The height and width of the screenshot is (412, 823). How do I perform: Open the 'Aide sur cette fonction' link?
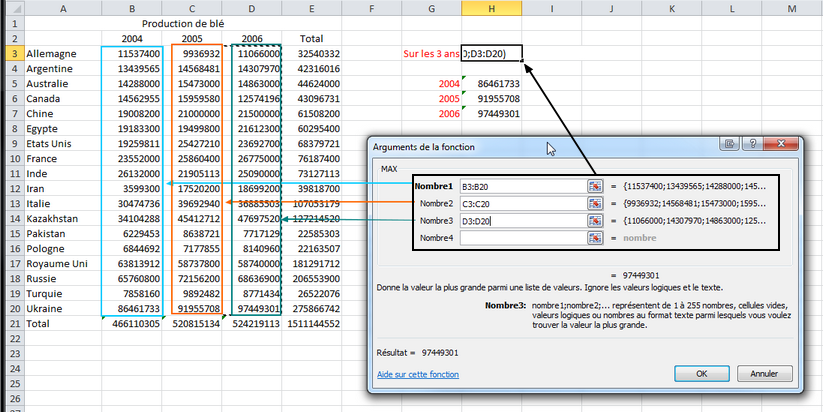pyautogui.click(x=418, y=374)
